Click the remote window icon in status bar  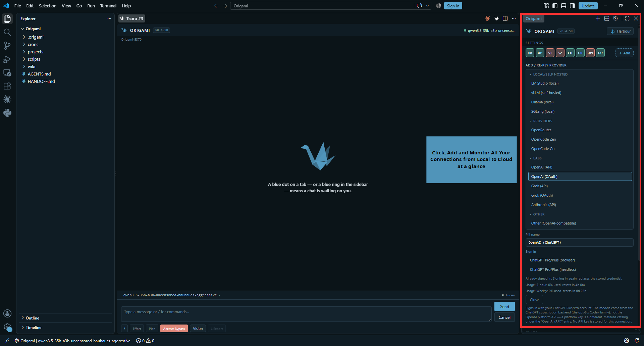(7, 341)
